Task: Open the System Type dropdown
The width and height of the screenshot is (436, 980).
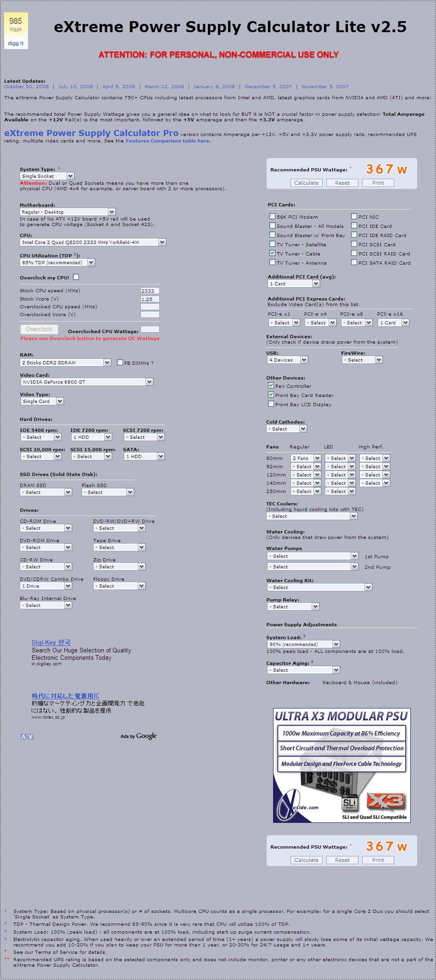Action: [x=47, y=176]
